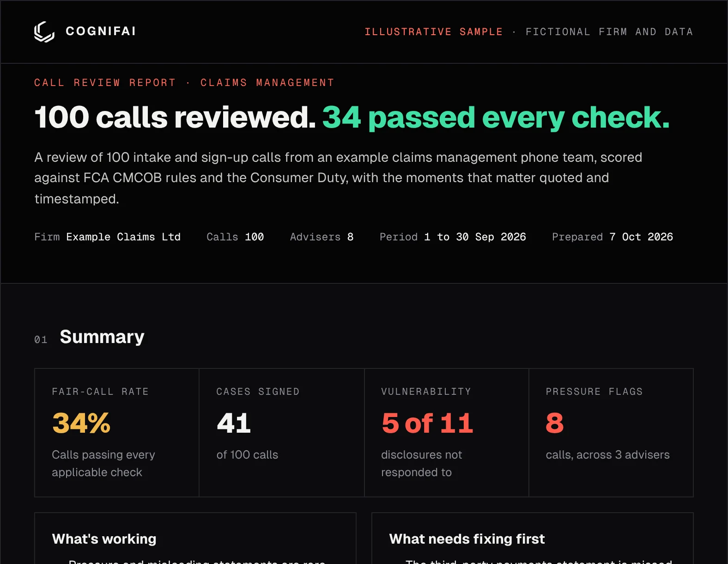728x564 pixels.
Task: Click the red '8' pressure flags figure
Action: 555,423
